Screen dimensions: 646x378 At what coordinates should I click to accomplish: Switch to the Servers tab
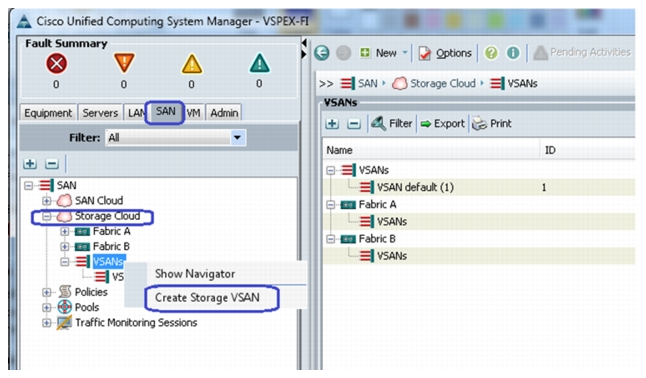[x=100, y=113]
